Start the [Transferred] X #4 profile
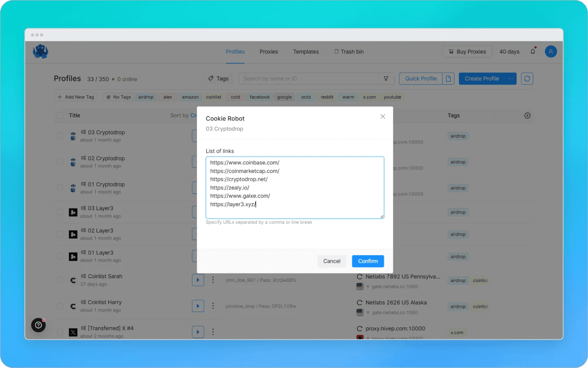Screen dimensions: 588x368 click(198, 332)
